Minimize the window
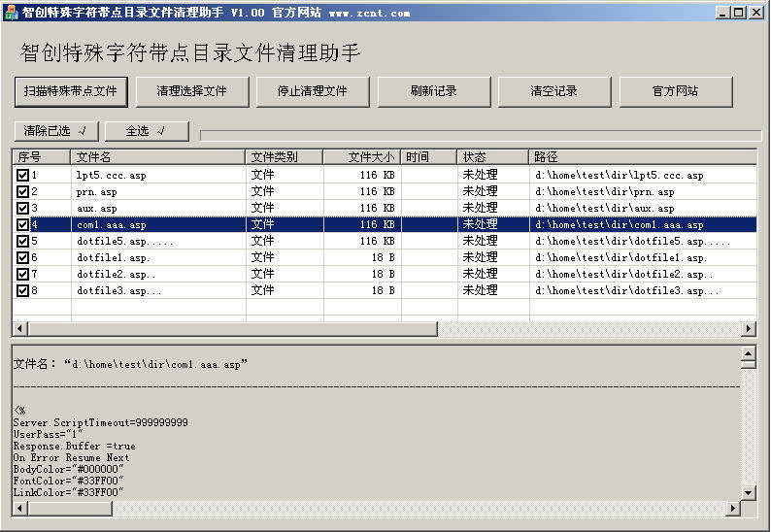Image resolution: width=771 pixels, height=532 pixels. tap(721, 13)
